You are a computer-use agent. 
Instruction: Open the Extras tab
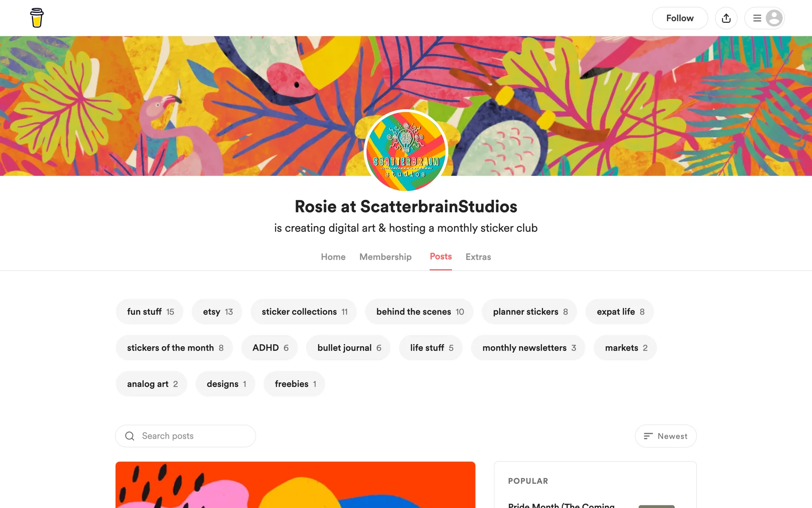coord(478,257)
